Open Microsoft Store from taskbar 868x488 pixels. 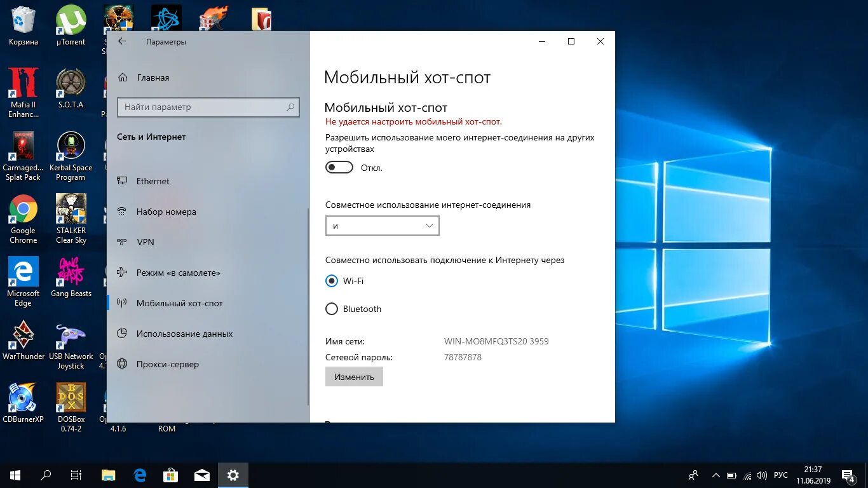171,475
